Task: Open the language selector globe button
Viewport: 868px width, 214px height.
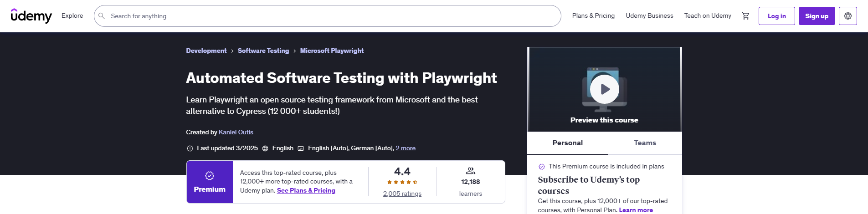Action: [848, 16]
